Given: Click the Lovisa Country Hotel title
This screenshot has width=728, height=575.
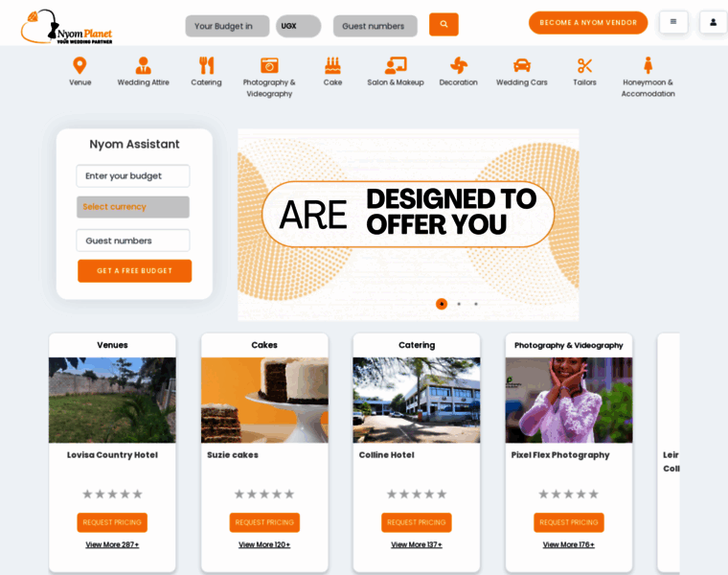Looking at the screenshot, I should click(x=112, y=454).
